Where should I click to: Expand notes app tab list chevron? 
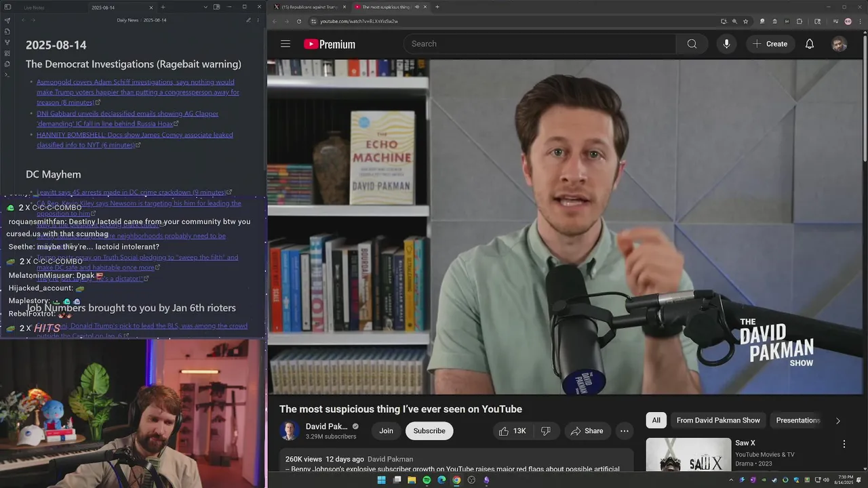pos(205,7)
